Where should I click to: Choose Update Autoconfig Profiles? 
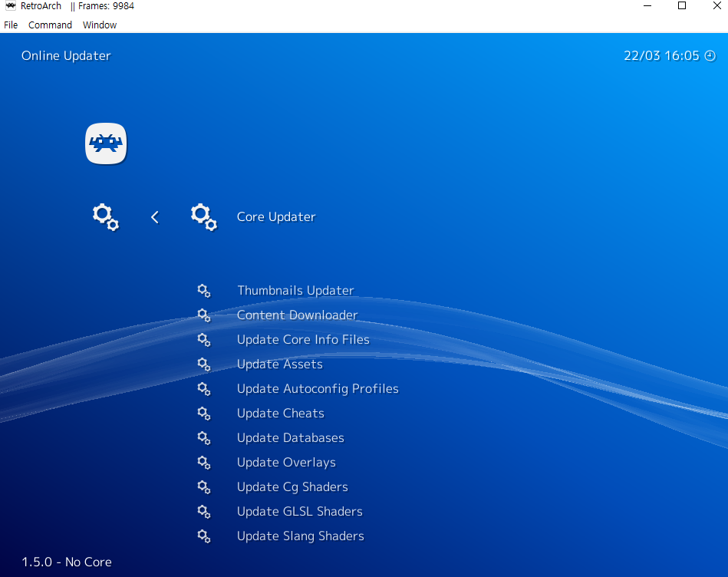coord(318,389)
